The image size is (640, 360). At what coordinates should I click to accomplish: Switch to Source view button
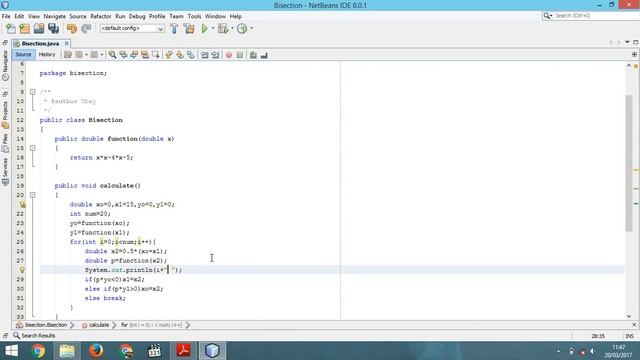coord(23,55)
